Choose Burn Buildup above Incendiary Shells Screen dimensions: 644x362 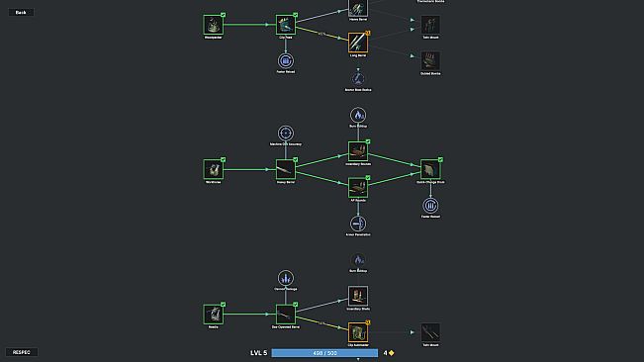click(358, 260)
